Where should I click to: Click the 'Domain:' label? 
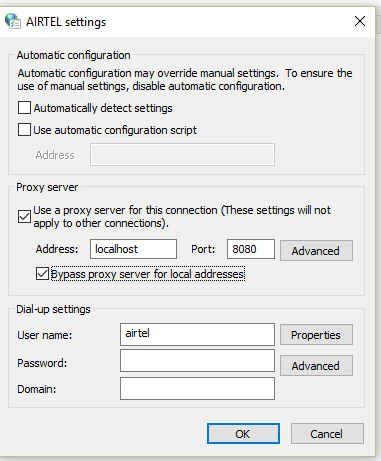coord(37,389)
